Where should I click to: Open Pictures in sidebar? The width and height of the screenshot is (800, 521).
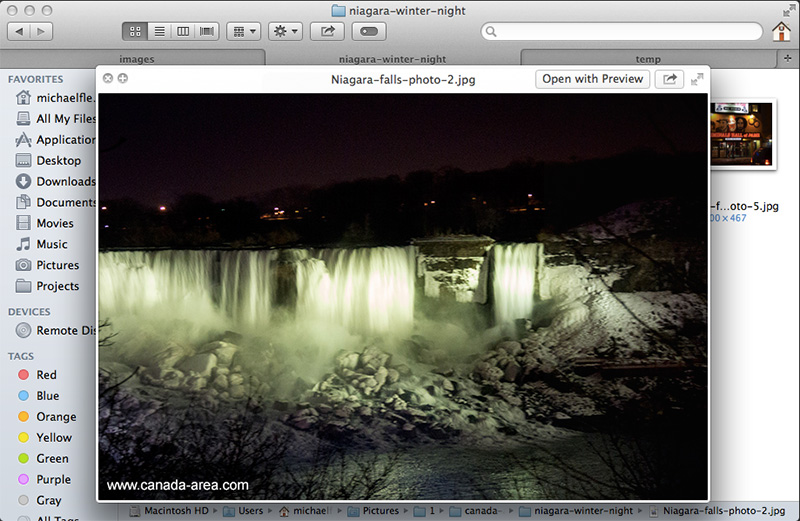coord(47,265)
